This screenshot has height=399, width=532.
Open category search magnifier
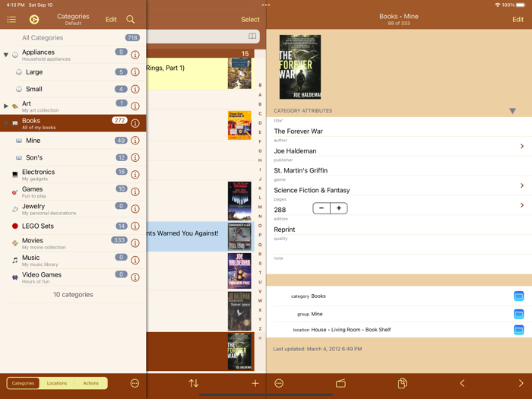[x=130, y=19]
